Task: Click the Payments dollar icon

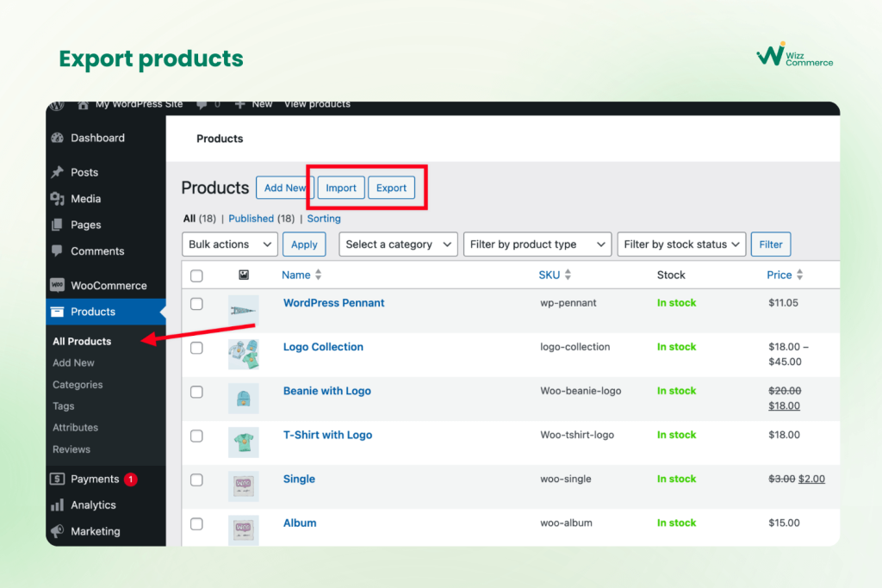Action: click(x=58, y=479)
